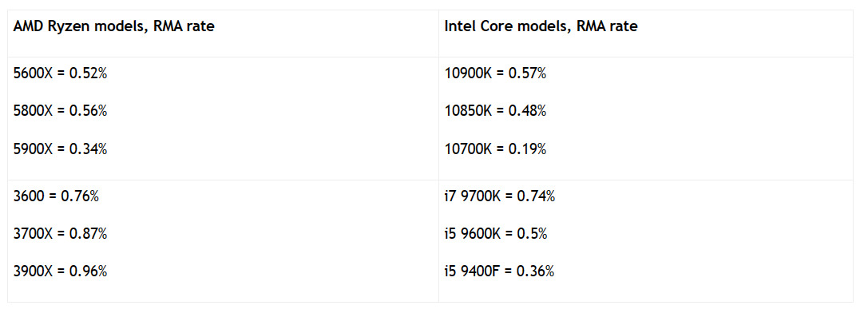Click the words RMA rate in AMD header
This screenshot has height=325, width=868.
pos(184,26)
